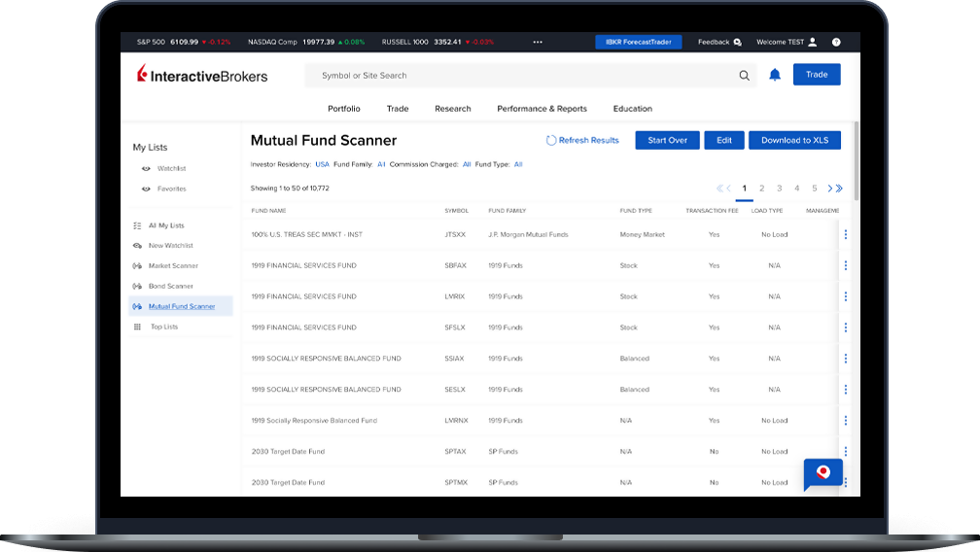
Task: Click the Top Lists grid icon
Action: click(137, 327)
